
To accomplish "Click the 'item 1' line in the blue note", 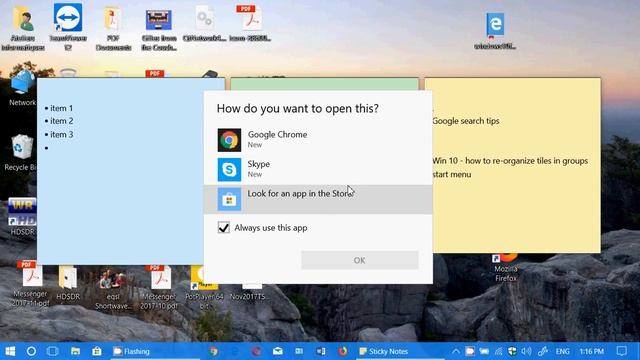I will pos(62,108).
